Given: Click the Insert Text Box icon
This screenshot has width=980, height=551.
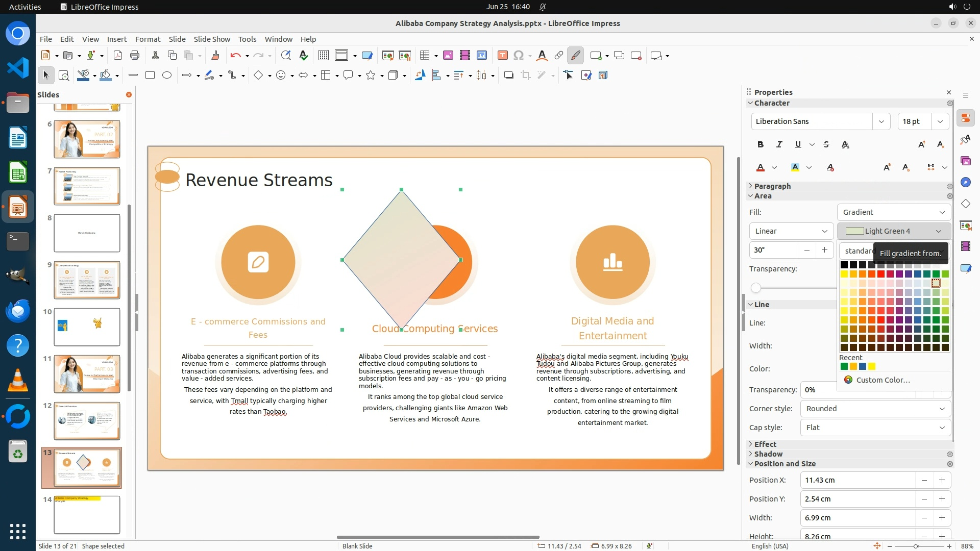Looking at the screenshot, I should tap(502, 55).
